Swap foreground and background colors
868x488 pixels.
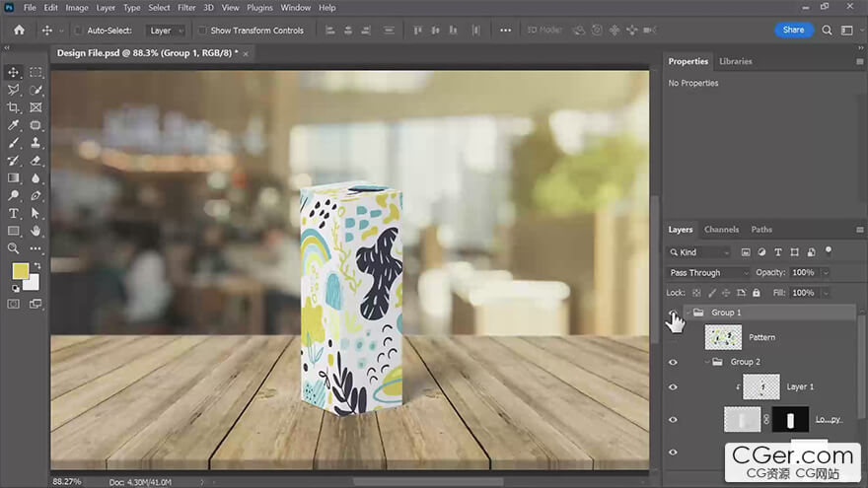pyautogui.click(x=37, y=266)
